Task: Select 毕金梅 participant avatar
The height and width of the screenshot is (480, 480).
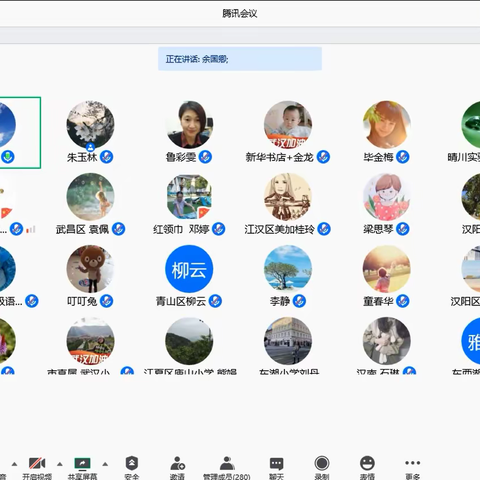Action: pos(387,125)
